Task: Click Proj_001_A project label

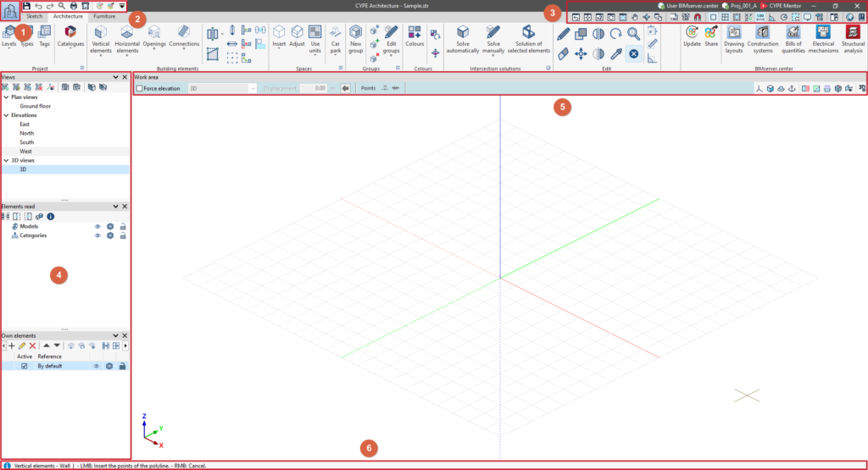Action: (739, 6)
